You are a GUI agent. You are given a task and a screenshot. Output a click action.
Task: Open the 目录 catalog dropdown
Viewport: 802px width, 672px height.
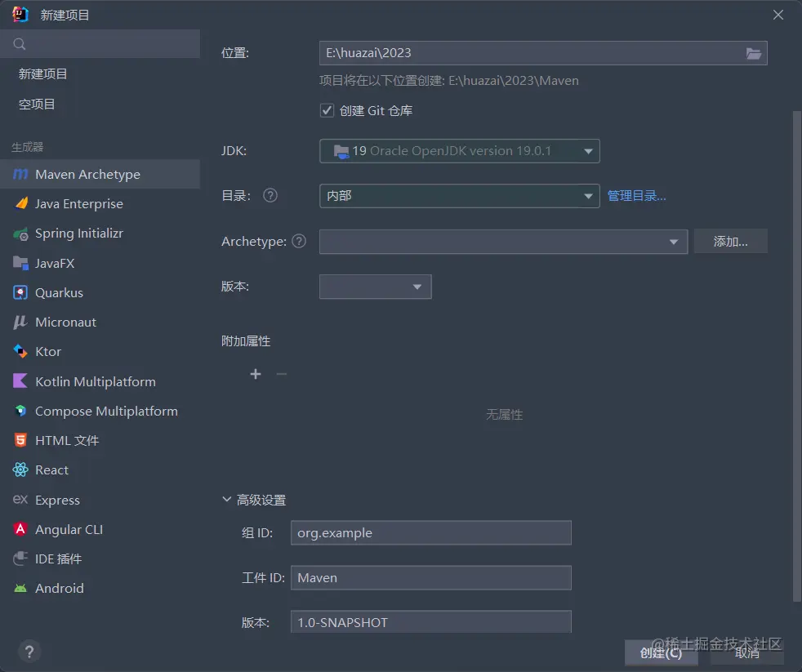coord(459,196)
